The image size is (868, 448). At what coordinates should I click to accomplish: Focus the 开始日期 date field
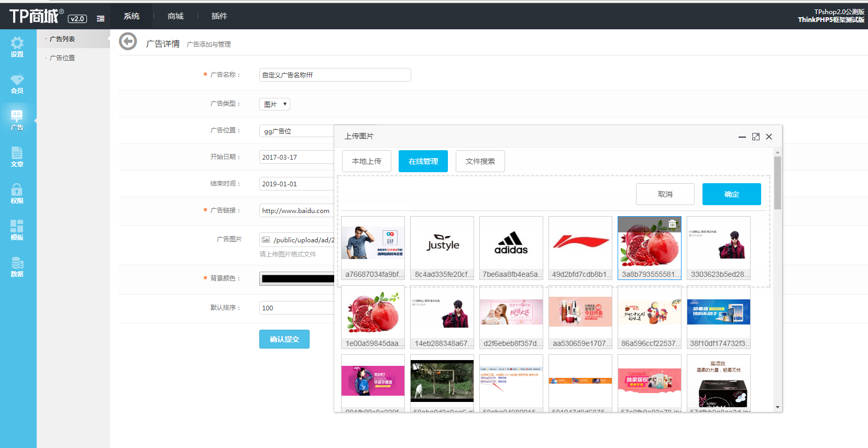point(296,157)
